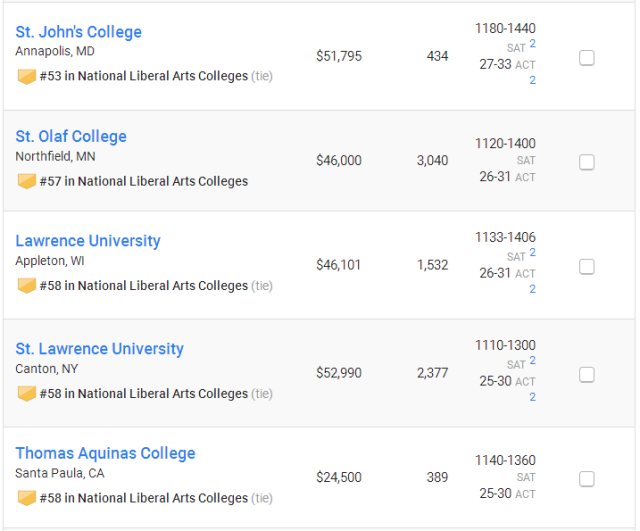Screen dimensions: 640x531
Task: Open SAT footnote 2 for Lawrence University
Action: click(532, 253)
